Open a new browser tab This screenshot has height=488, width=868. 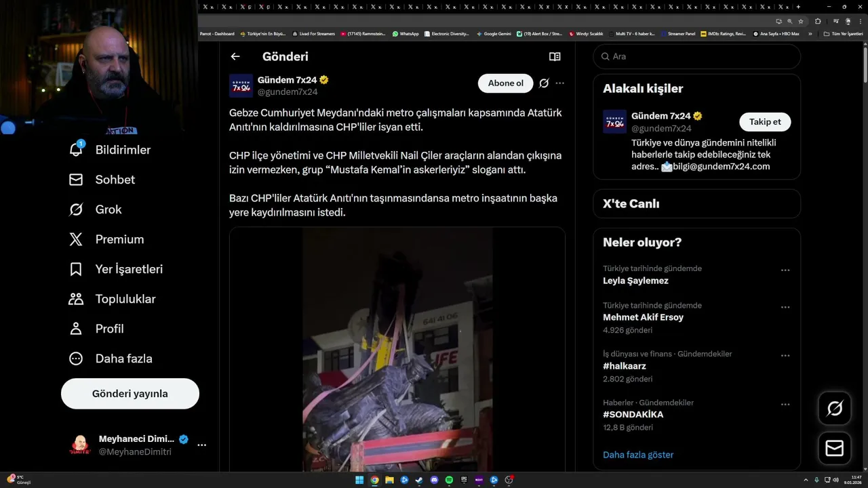(798, 7)
